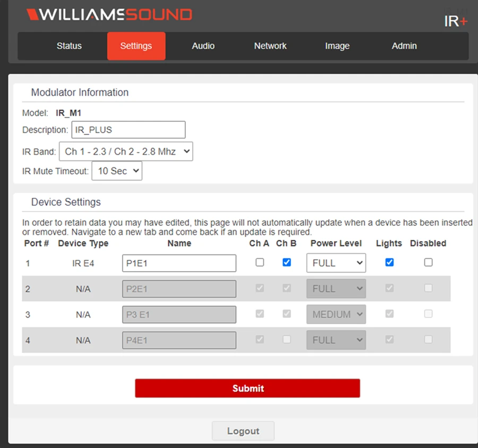Image resolution: width=478 pixels, height=448 pixels.
Task: Enable Ch A for port 1
Action: point(260,262)
